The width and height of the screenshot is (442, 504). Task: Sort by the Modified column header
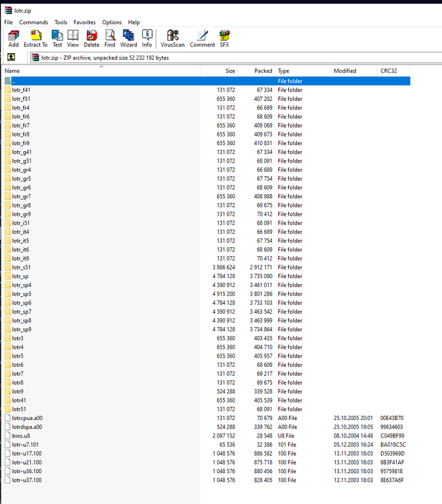pos(354,71)
